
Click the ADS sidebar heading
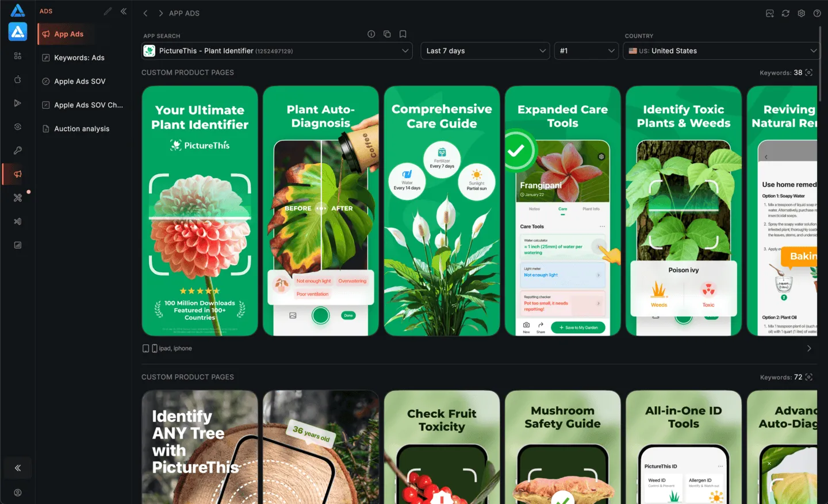pos(46,11)
